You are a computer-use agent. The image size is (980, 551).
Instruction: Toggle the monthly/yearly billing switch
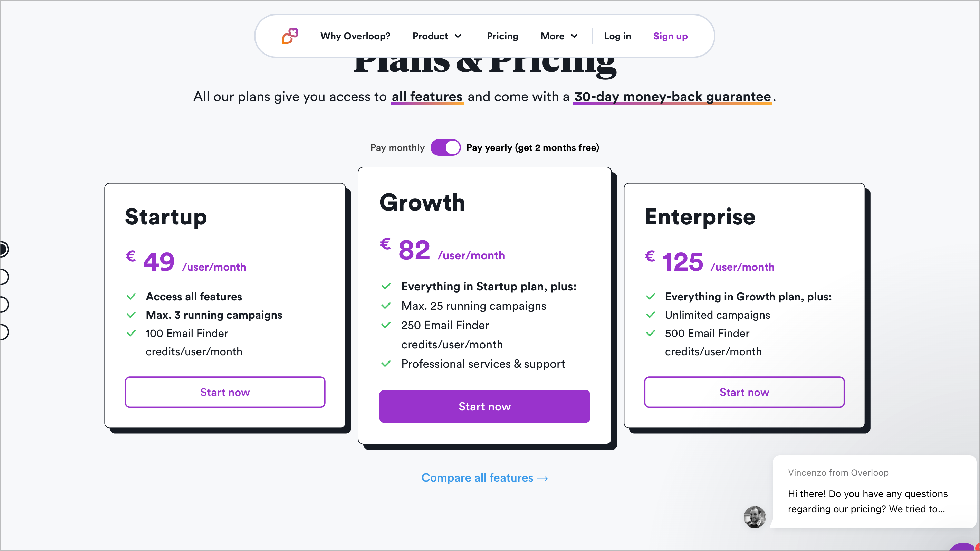(445, 147)
